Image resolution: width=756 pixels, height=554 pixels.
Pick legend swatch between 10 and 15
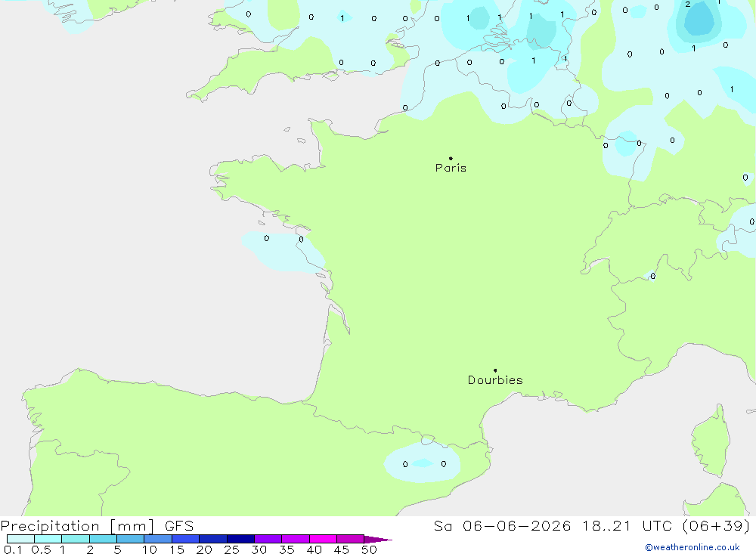158,539
